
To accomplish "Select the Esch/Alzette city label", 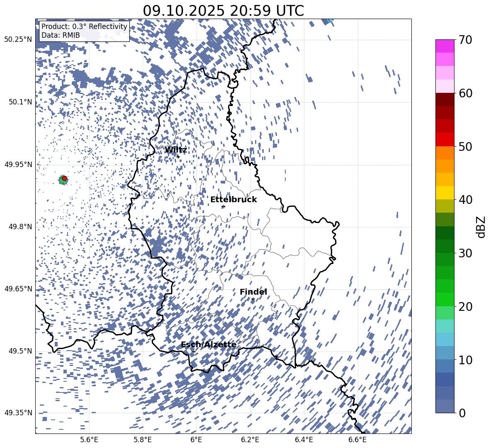I will (x=209, y=344).
